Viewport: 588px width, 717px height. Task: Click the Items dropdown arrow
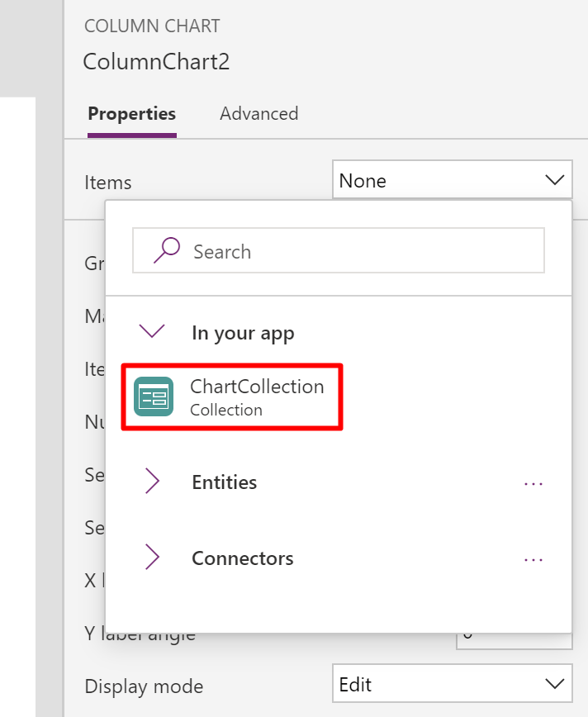click(553, 180)
